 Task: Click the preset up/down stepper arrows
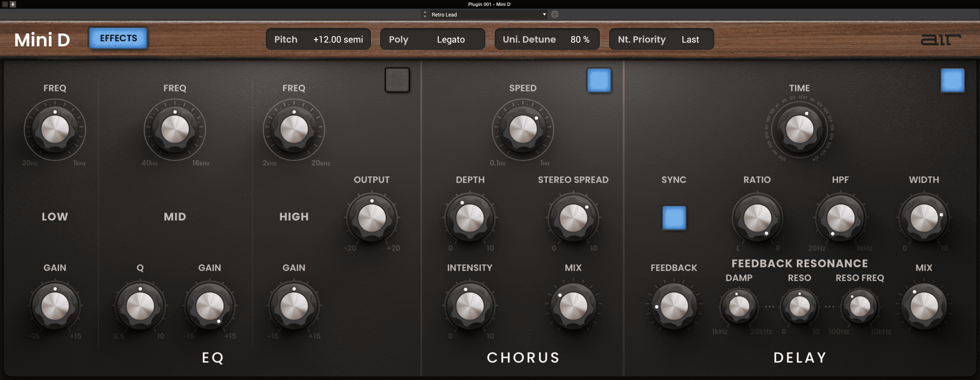pyautogui.click(x=425, y=14)
